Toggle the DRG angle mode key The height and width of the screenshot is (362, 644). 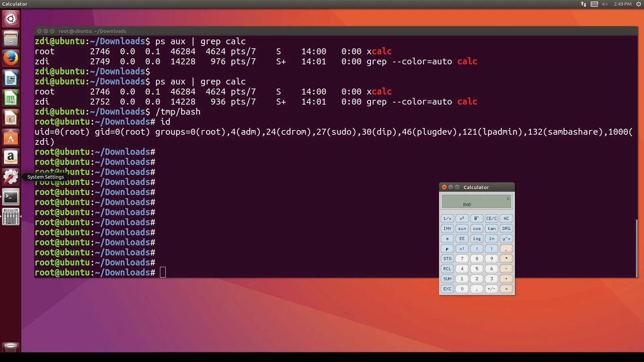point(506,229)
